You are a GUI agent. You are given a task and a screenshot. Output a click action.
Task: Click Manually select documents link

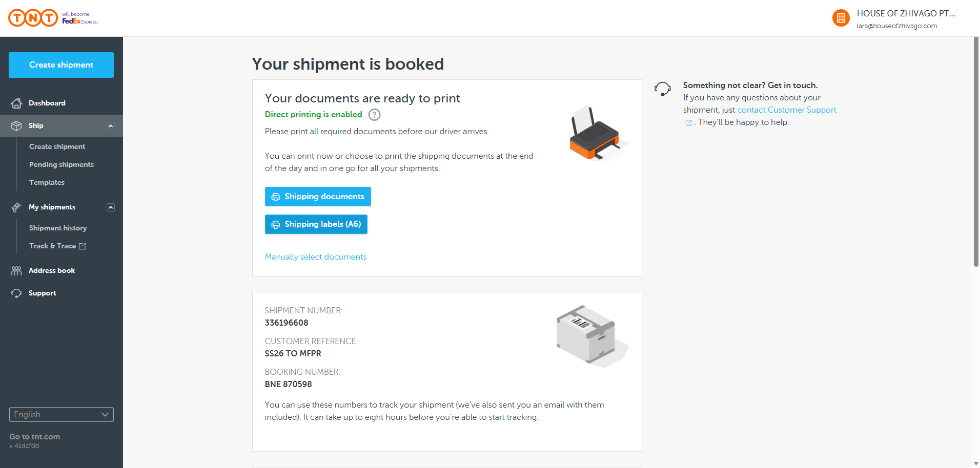click(316, 257)
